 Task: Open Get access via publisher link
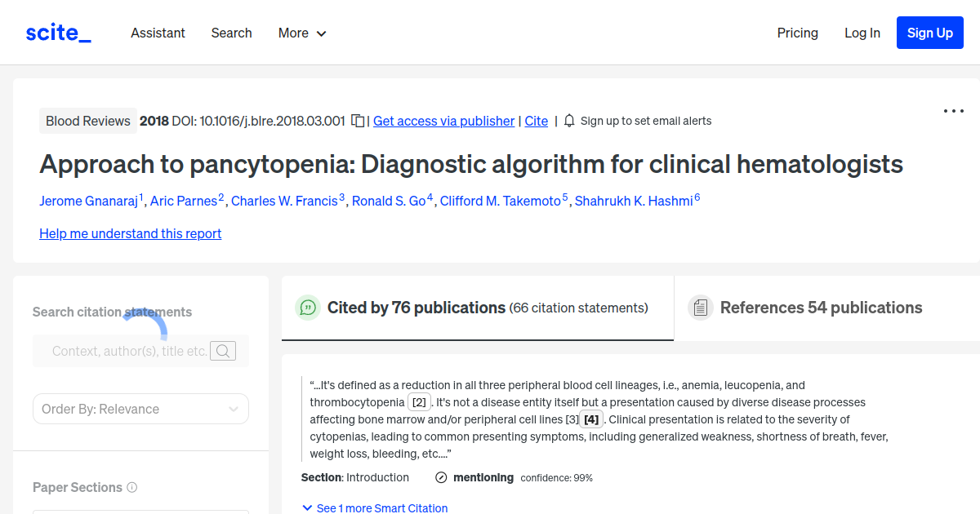coord(443,121)
